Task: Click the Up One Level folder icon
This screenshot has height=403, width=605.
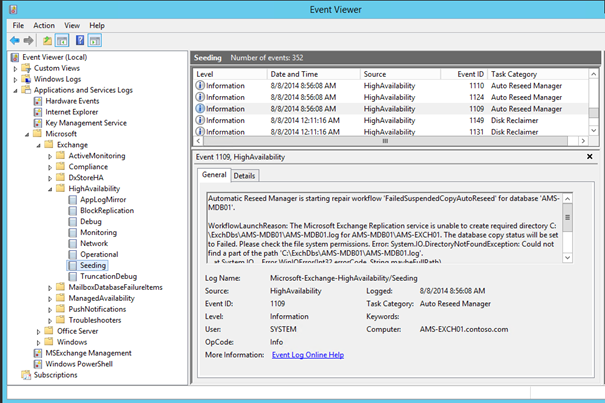Action: pyautogui.click(x=47, y=40)
